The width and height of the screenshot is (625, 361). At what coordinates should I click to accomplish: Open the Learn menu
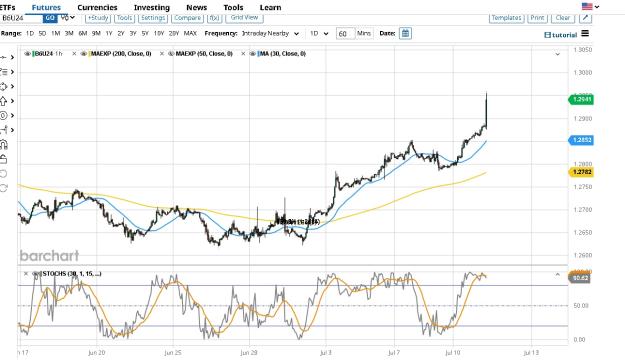coord(270,7)
